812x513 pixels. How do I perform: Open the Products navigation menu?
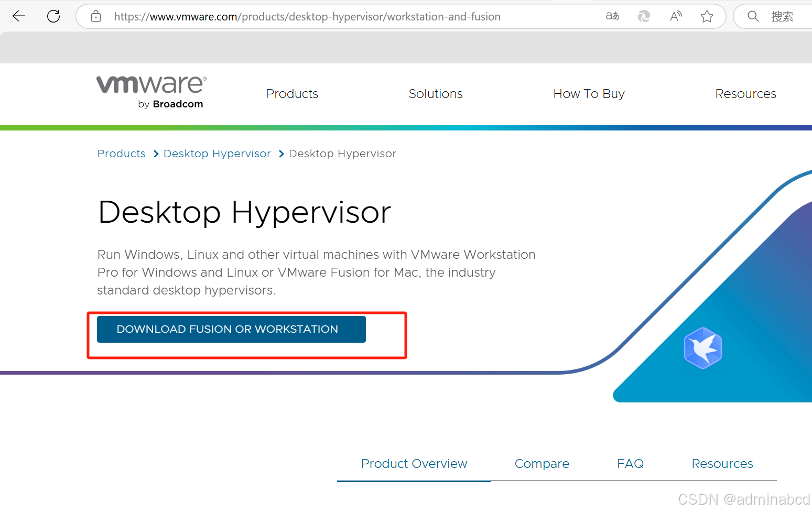(292, 94)
